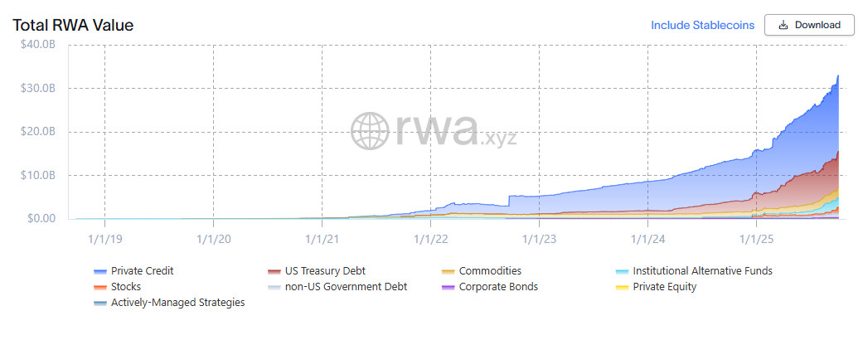Toggle Stocks legend entry
Image resolution: width=868 pixels, height=340 pixels.
(126, 287)
